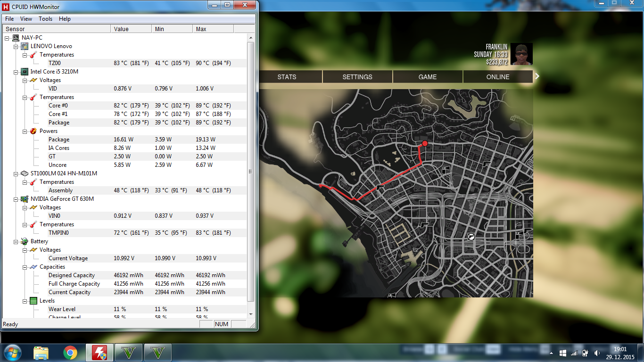Click the Intel Core i5 3210M processor icon
This screenshot has height=362, width=644.
tap(25, 72)
